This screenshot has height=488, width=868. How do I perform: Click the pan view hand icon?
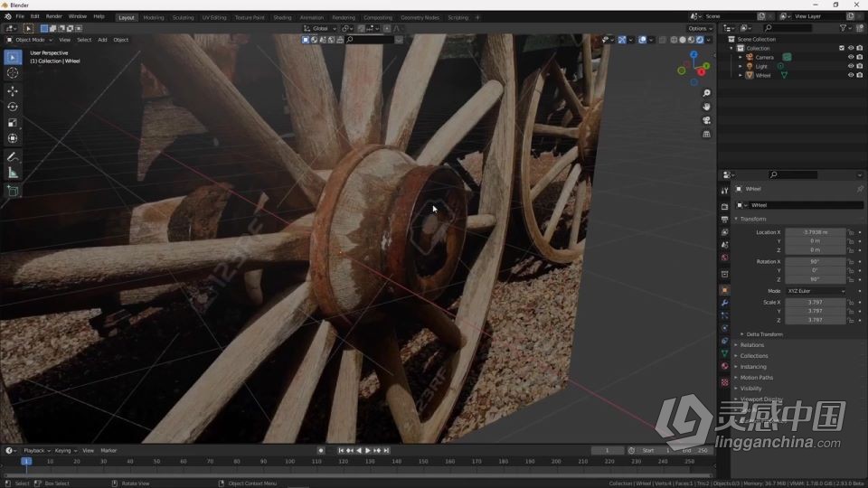tap(706, 107)
